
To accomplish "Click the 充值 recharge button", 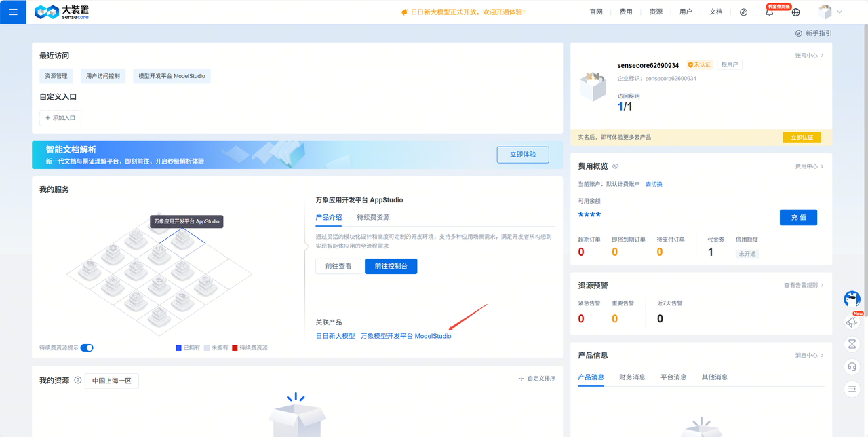I will 798,217.
